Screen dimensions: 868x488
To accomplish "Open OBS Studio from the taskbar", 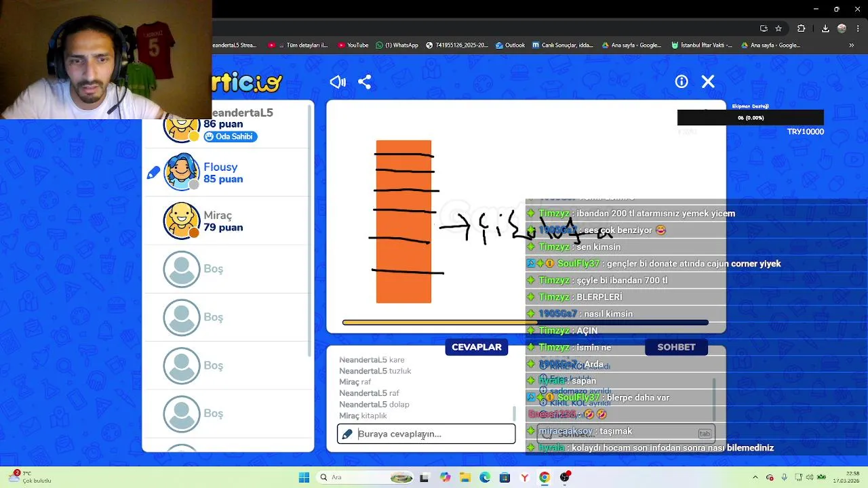I will click(x=565, y=477).
